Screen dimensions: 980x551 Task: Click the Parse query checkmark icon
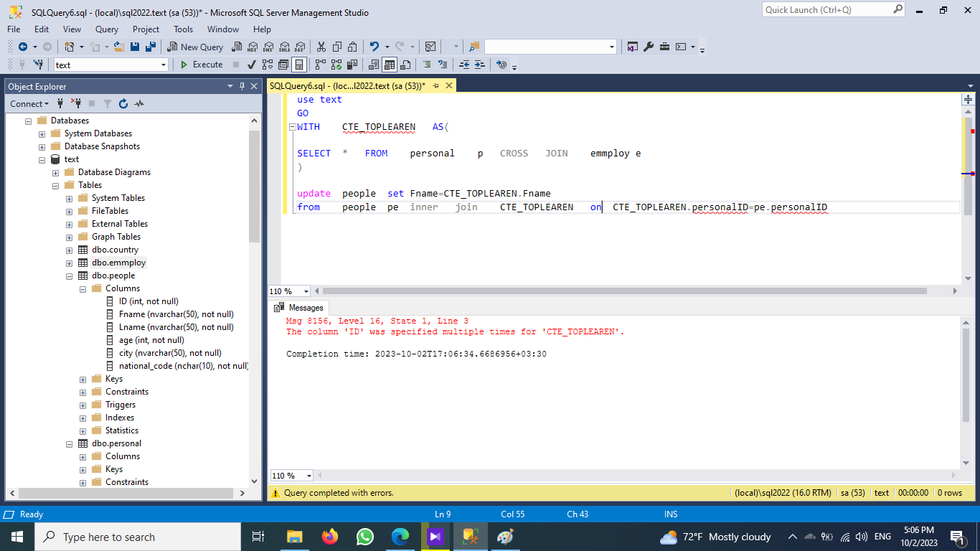251,65
